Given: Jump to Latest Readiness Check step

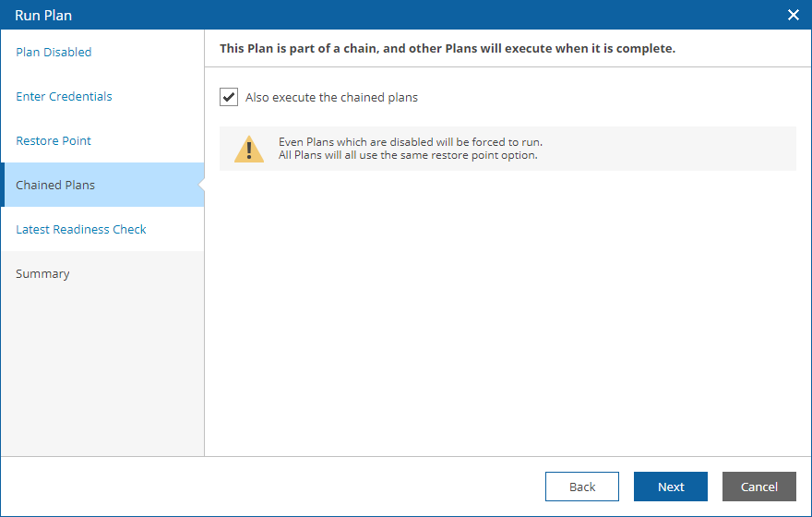Looking at the screenshot, I should 81,230.
